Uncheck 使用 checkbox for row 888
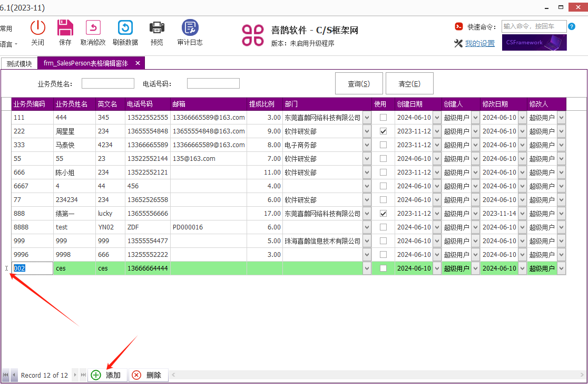 (x=383, y=213)
